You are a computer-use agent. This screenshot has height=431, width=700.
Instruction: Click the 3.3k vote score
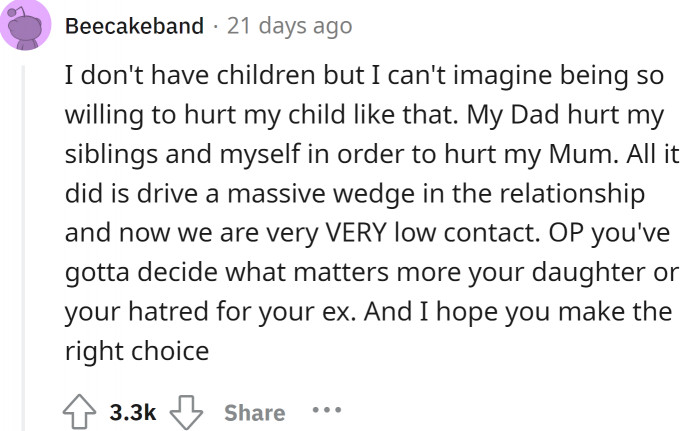pyautogui.click(x=133, y=412)
